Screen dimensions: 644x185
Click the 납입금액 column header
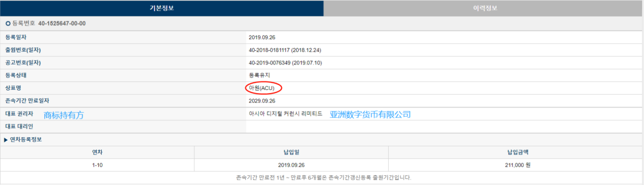(515, 152)
